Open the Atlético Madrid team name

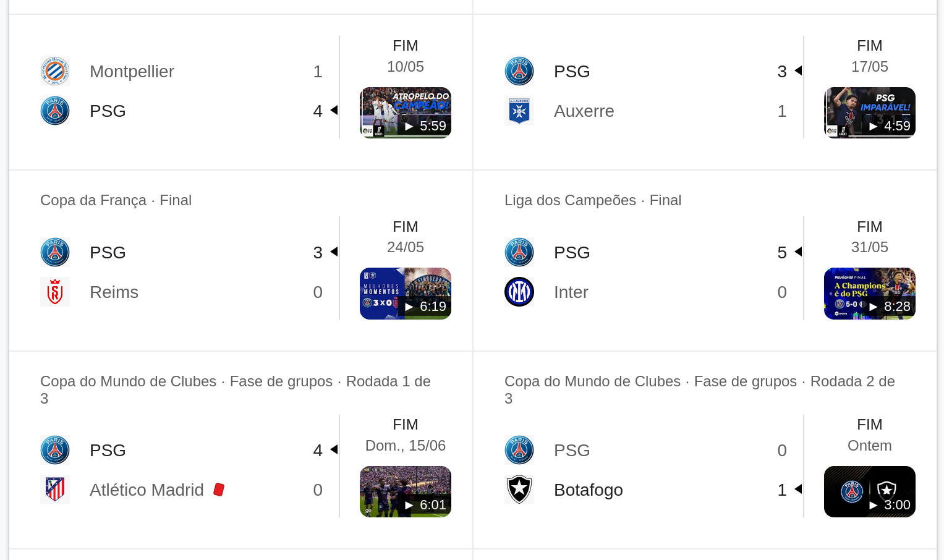147,490
